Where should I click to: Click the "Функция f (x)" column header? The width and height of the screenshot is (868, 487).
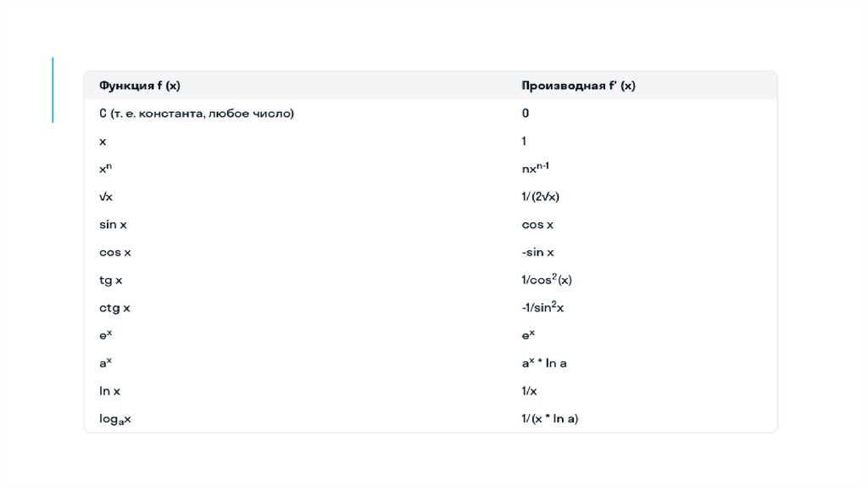(x=140, y=86)
